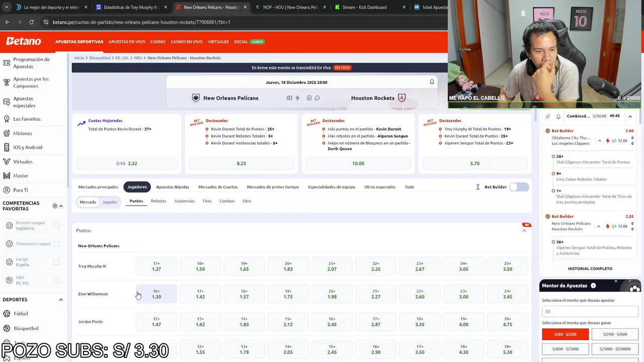Screen dimensions: 644x362
Task: Open the live video icon between team names
Action: (289, 98)
